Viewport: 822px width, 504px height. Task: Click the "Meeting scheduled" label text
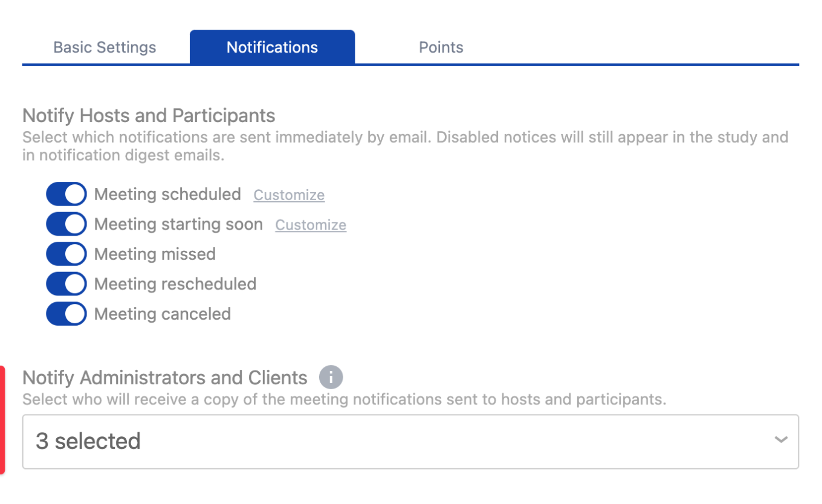167,194
